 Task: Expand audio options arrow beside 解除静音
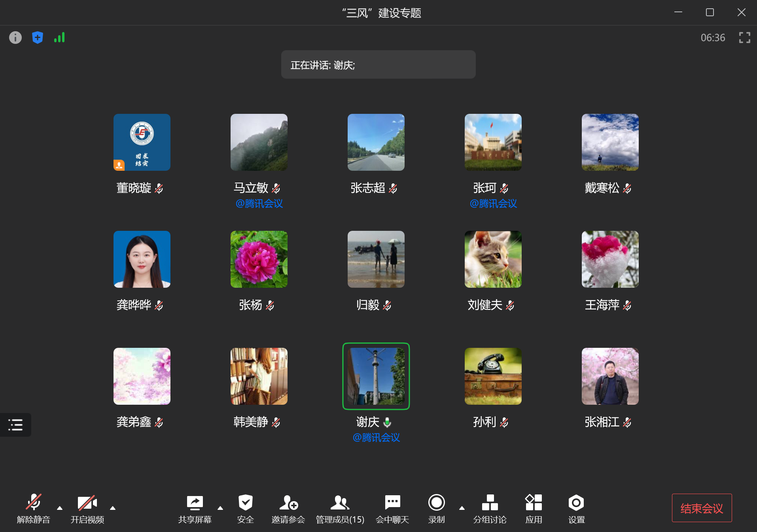[x=60, y=508]
